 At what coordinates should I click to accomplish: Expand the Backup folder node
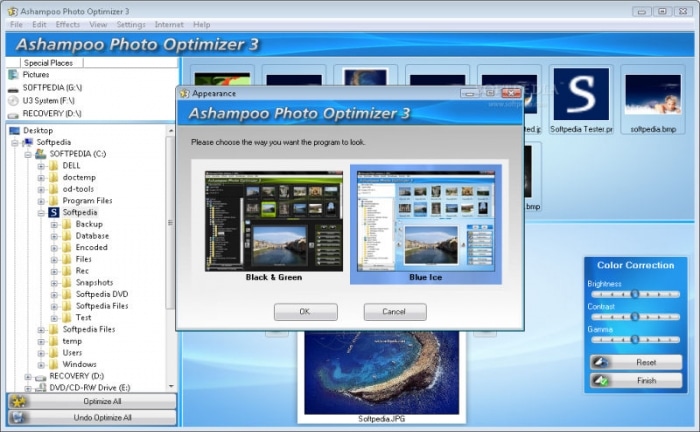(x=54, y=224)
